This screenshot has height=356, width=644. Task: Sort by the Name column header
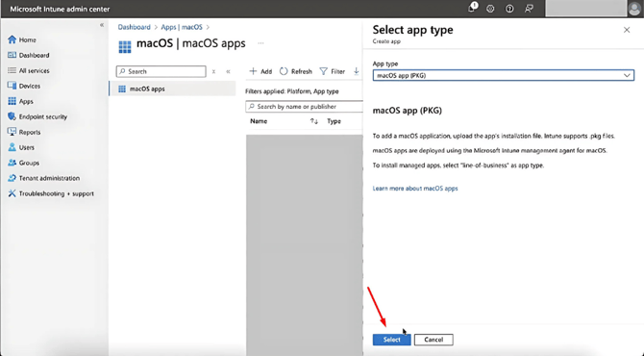[x=259, y=121]
